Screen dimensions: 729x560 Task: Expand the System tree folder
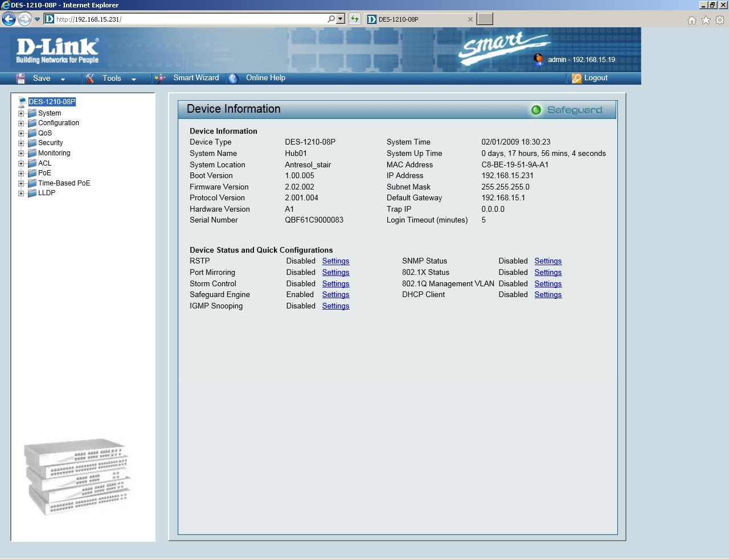coord(21,113)
